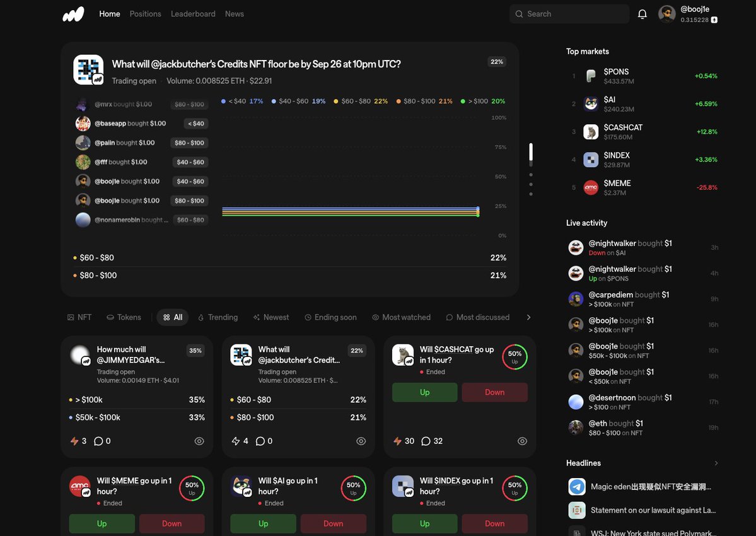Go to the Home tab

click(110, 14)
